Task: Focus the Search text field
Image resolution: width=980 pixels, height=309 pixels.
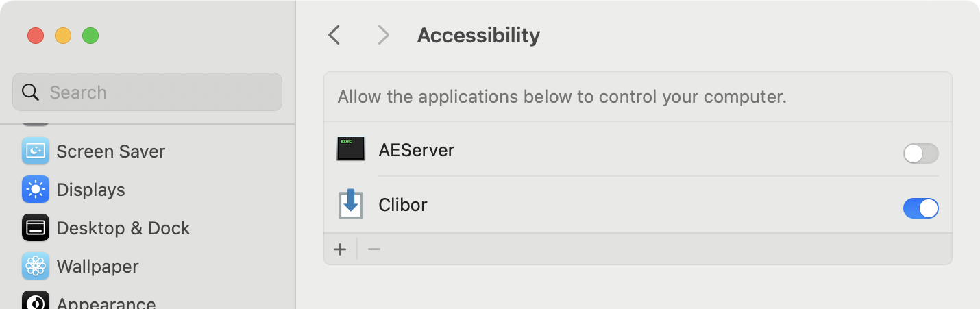Action: click(147, 92)
